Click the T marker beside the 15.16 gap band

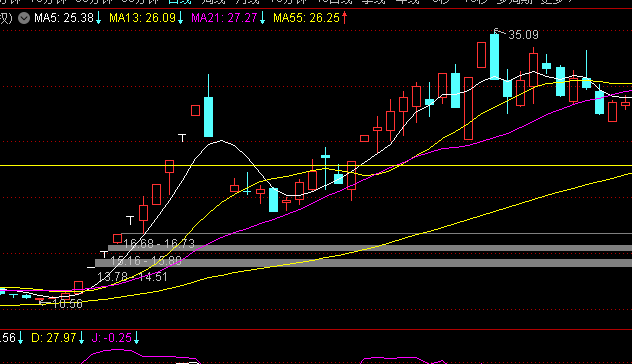(104, 255)
